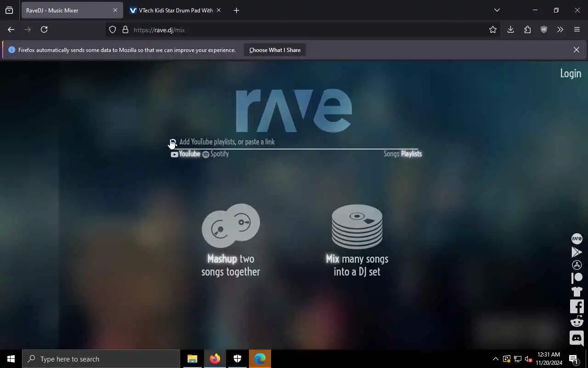
Task: Click the muted volume tray icon
Action: pyautogui.click(x=529, y=359)
